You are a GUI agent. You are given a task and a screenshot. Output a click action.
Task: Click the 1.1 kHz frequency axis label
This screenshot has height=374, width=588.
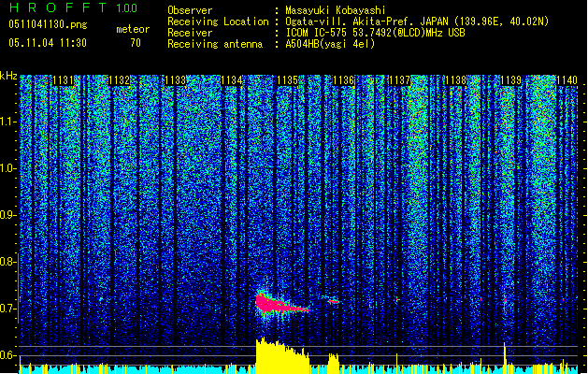8,122
